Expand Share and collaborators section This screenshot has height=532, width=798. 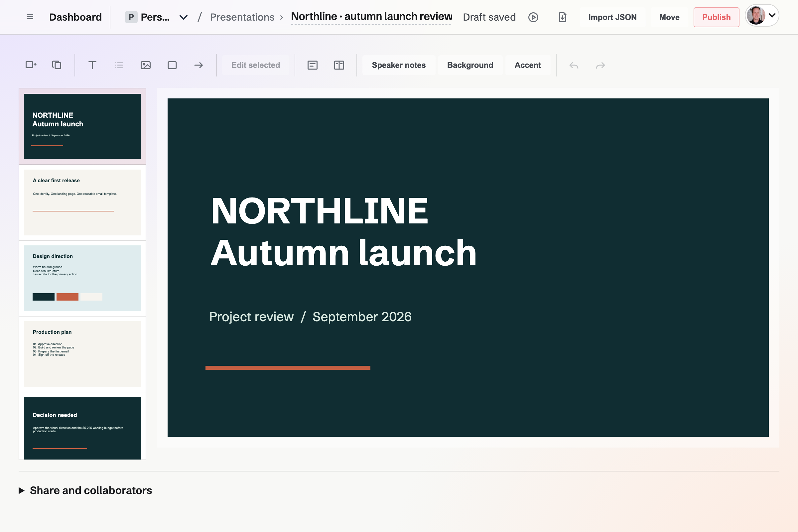pyautogui.click(x=85, y=490)
